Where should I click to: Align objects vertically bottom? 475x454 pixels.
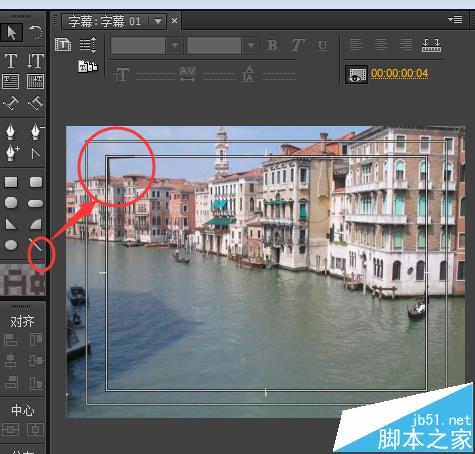[35, 382]
